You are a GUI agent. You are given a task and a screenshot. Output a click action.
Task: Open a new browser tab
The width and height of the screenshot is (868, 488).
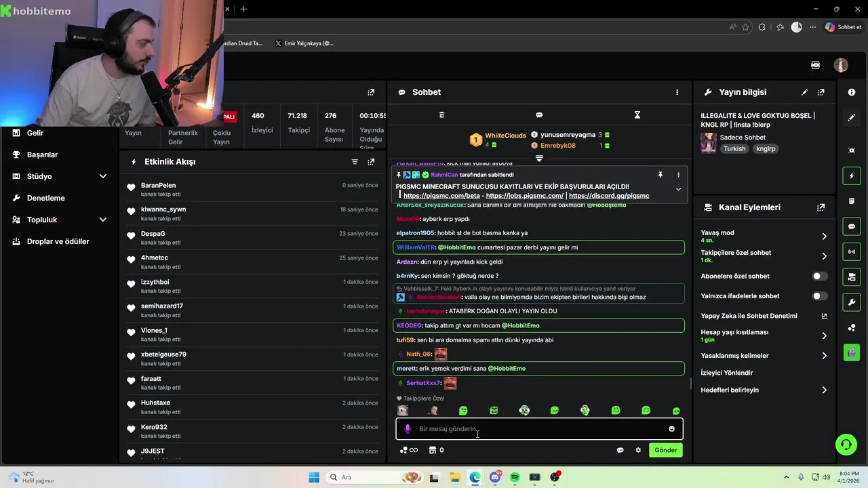click(243, 9)
